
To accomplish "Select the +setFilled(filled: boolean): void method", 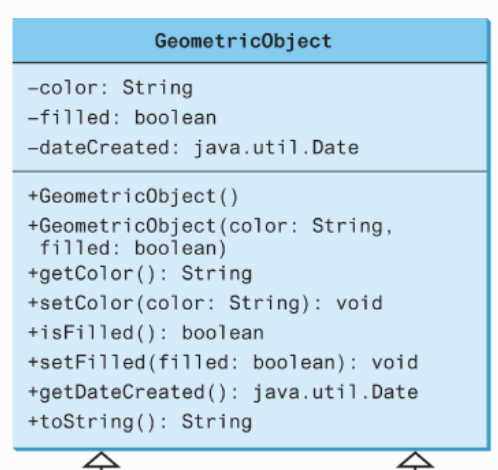I will [x=223, y=363].
